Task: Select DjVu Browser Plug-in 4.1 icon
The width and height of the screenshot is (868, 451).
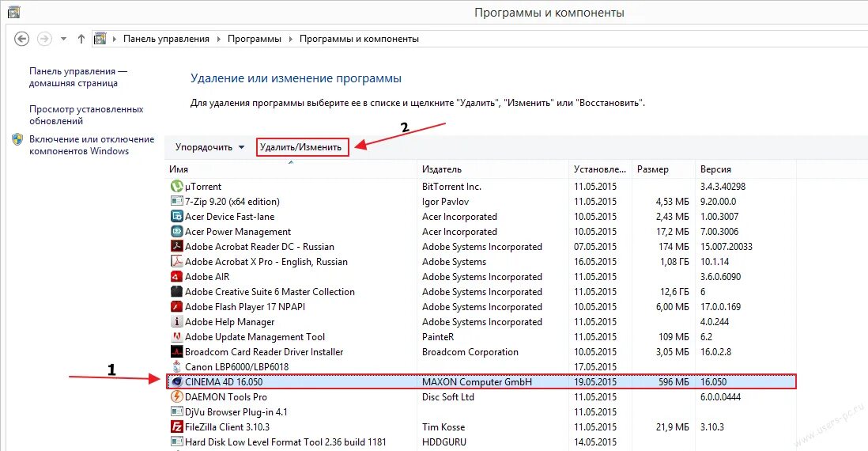Action: pyautogui.click(x=176, y=411)
